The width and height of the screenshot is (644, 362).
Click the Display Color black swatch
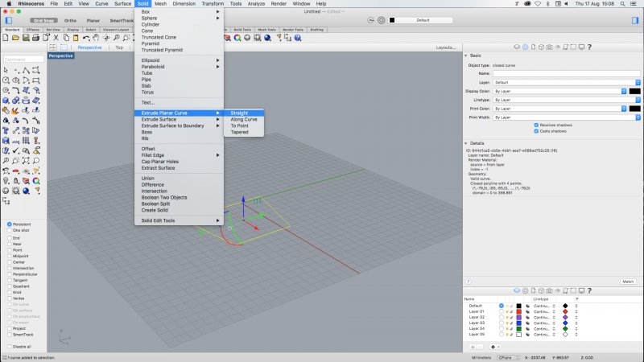point(634,91)
